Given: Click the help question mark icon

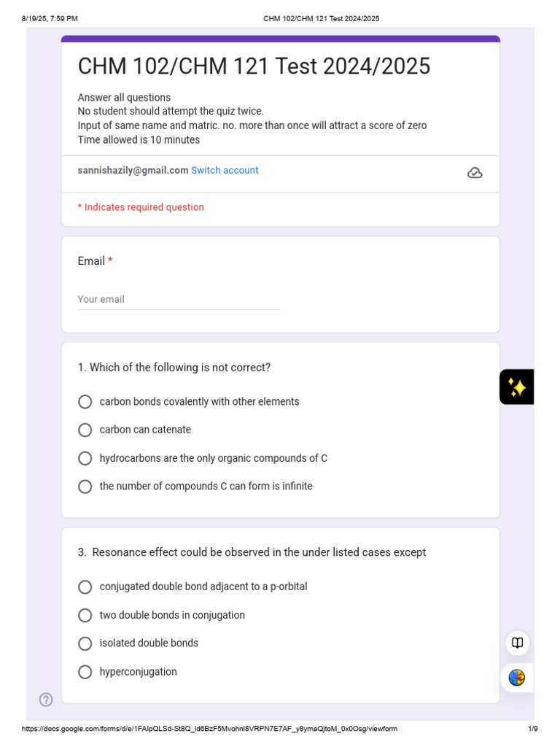Looking at the screenshot, I should (46, 700).
